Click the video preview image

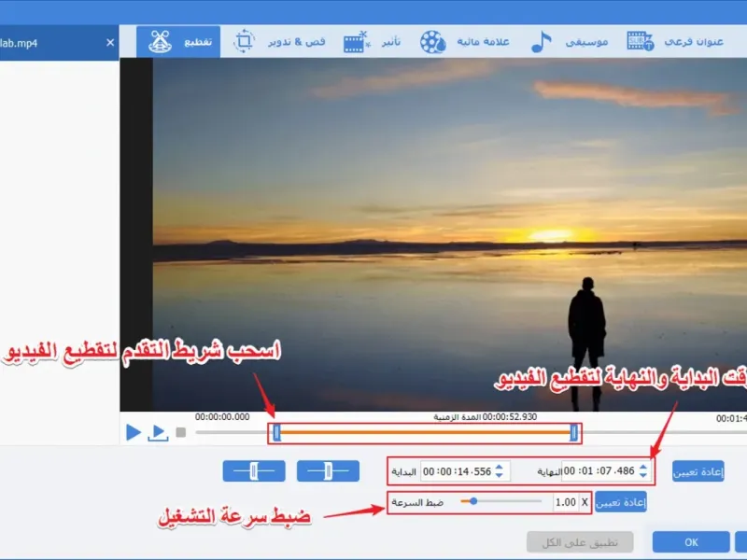coord(450,234)
